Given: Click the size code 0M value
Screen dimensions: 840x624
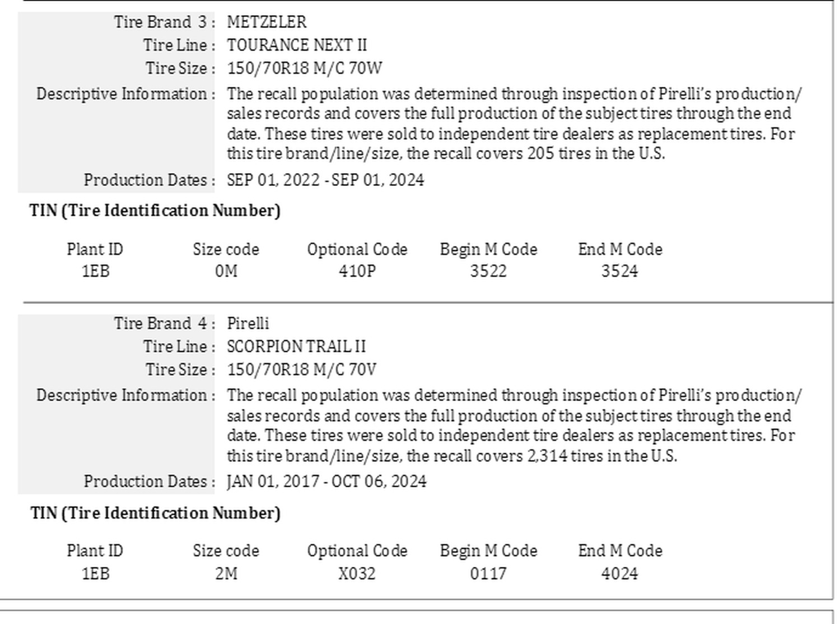Looking at the screenshot, I should (226, 272).
